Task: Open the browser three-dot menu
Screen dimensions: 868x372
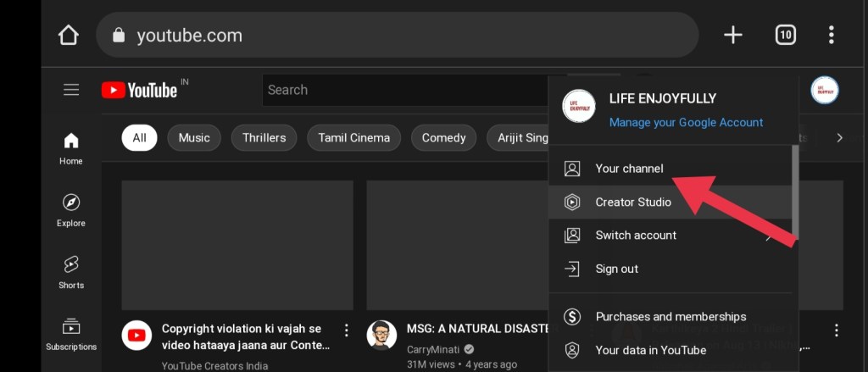Action: [831, 35]
